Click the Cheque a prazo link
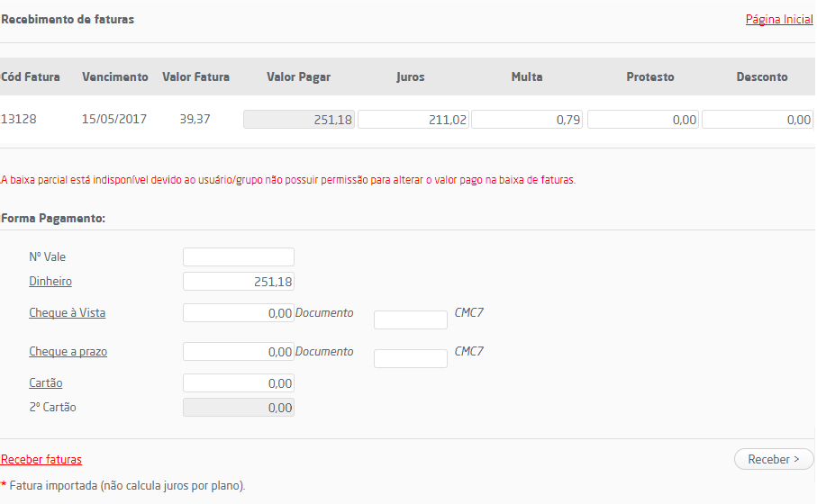Viewport: 817px width, 504px height. 68,352
